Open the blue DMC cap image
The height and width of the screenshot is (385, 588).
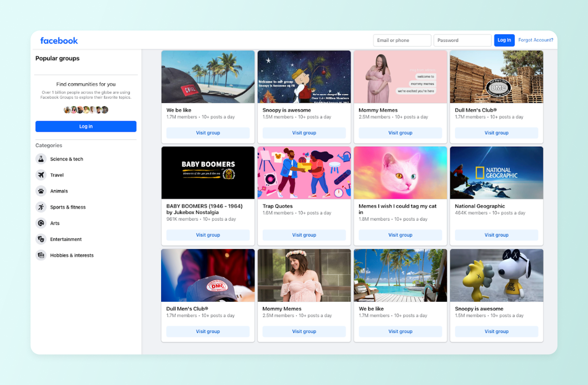click(208, 275)
